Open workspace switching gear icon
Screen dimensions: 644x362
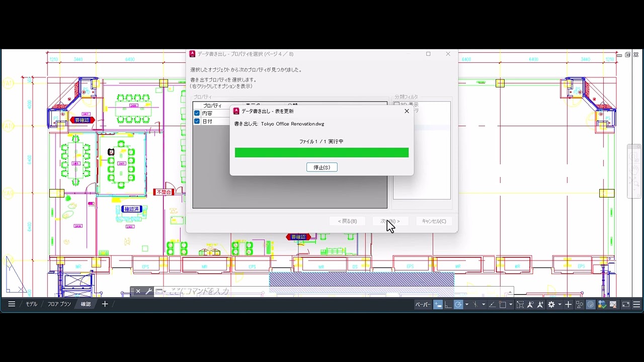[551, 305]
